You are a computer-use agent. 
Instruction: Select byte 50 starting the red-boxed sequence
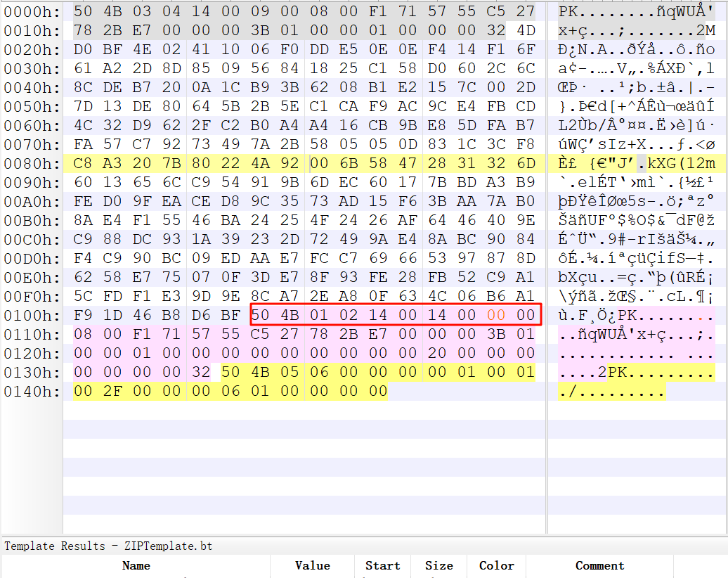pyautogui.click(x=260, y=316)
